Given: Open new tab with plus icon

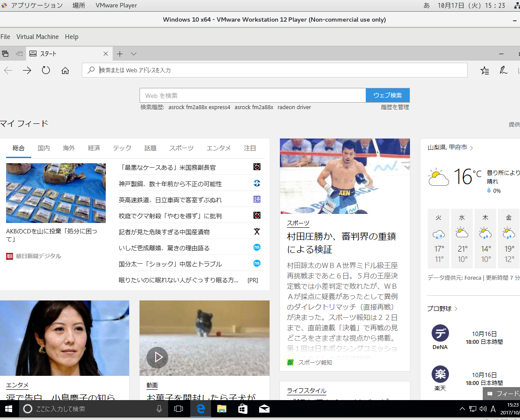Looking at the screenshot, I should [120, 54].
